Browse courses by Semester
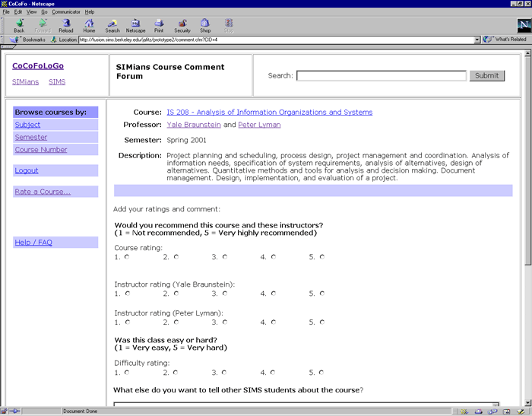 click(x=31, y=137)
